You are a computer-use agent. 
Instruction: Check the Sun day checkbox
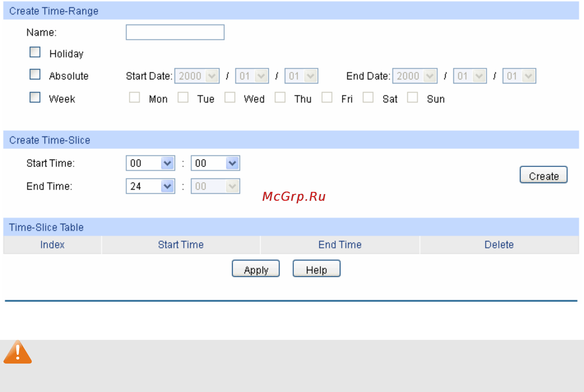pos(413,97)
